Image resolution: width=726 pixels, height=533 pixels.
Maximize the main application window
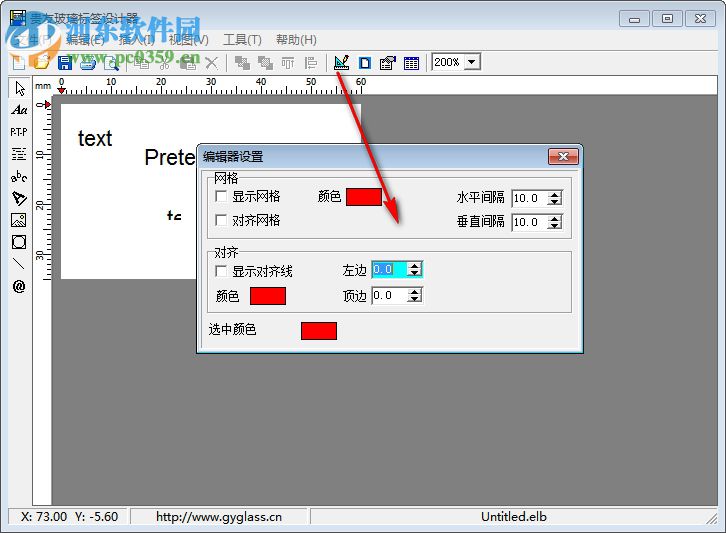[667, 19]
